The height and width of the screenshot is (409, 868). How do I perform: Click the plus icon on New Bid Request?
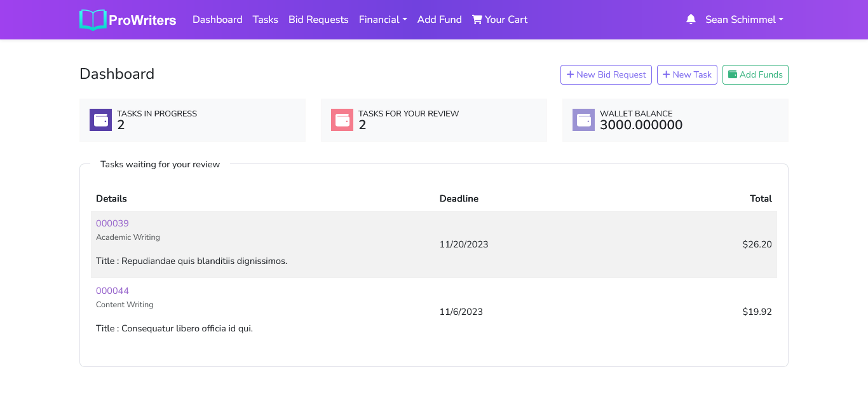point(570,74)
